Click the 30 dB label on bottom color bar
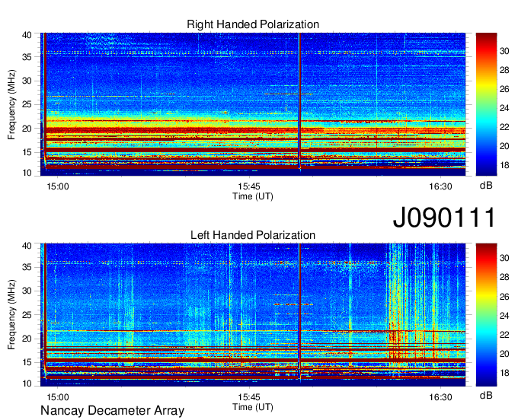The image size is (518, 420). (504, 258)
